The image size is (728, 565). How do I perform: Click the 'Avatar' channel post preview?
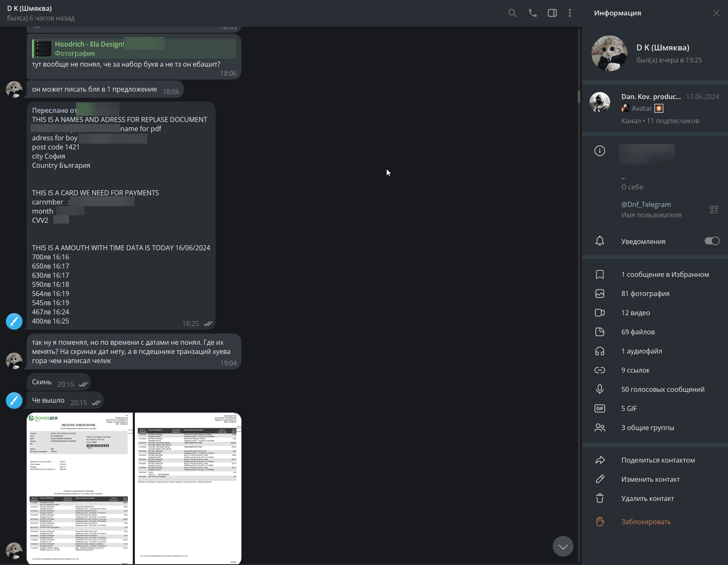click(x=642, y=108)
